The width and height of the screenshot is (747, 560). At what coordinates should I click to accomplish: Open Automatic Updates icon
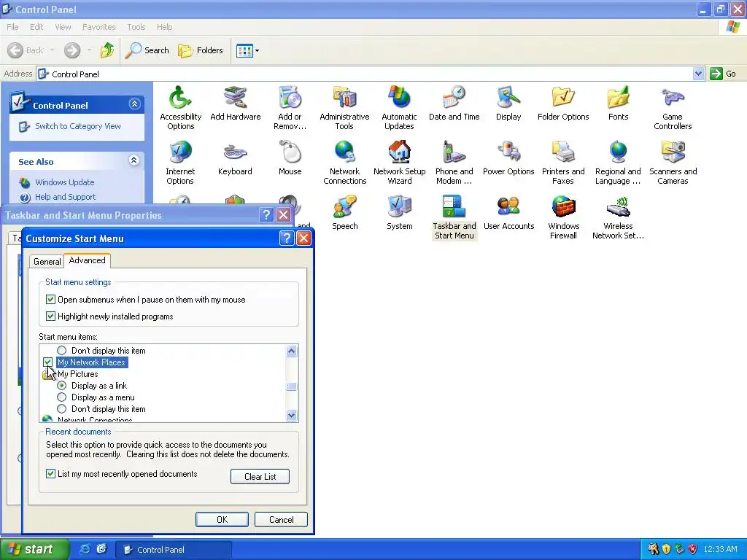click(x=399, y=107)
